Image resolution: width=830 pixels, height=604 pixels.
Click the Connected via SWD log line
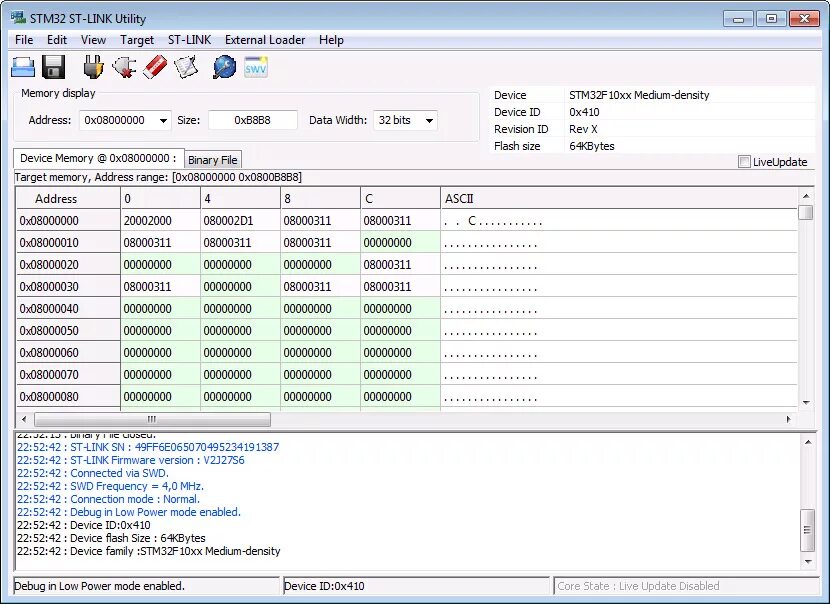click(x=93, y=473)
